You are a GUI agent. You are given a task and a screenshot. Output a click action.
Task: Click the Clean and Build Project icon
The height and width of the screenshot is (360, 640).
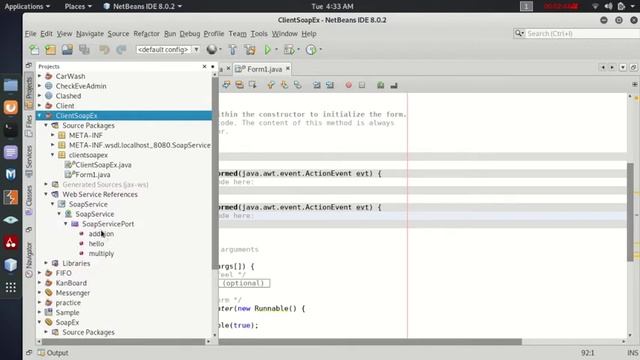click(x=250, y=50)
